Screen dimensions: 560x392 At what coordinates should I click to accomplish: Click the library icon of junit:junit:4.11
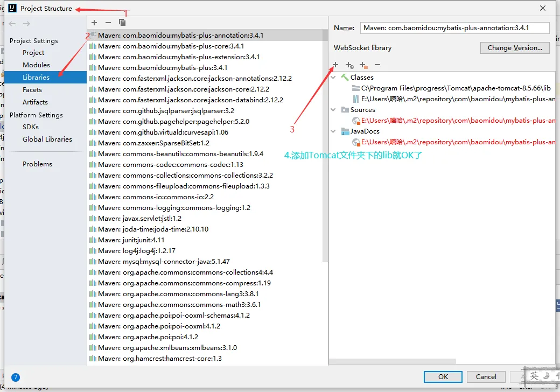pos(93,240)
